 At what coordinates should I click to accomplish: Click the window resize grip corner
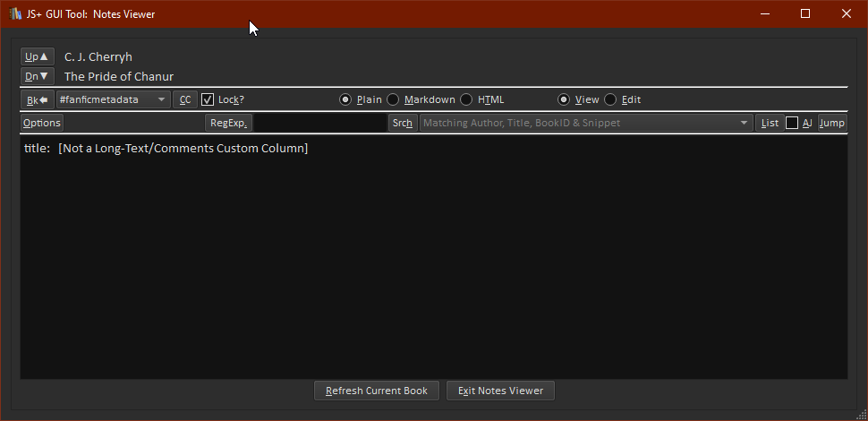[862, 415]
